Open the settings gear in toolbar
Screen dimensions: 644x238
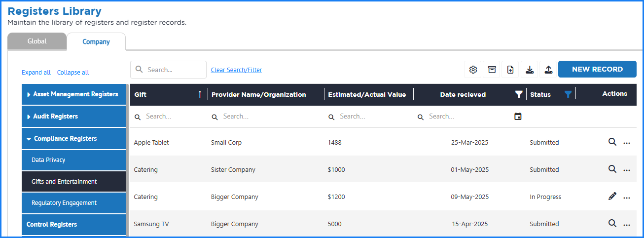[473, 70]
